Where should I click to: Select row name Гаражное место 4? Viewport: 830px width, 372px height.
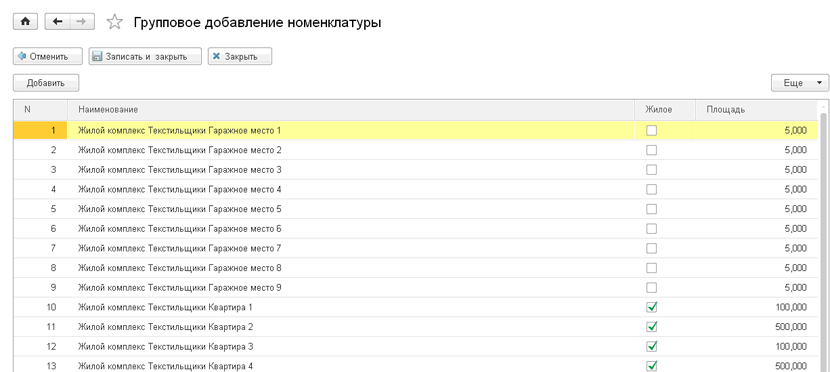coord(179,189)
